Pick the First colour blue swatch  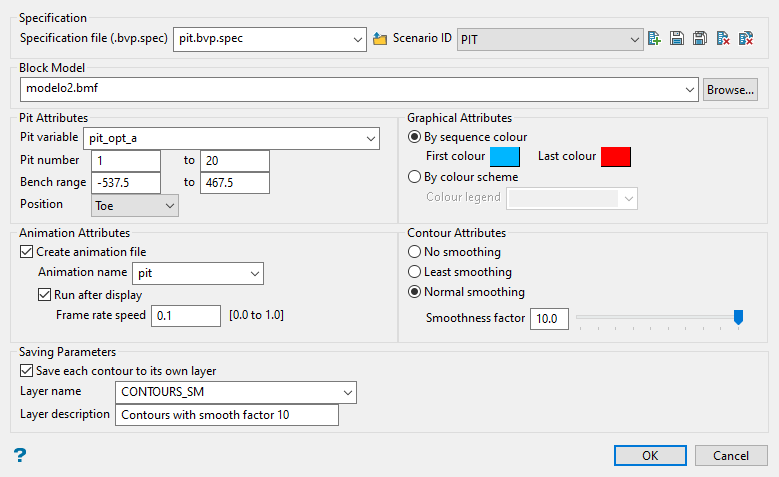pyautogui.click(x=504, y=157)
